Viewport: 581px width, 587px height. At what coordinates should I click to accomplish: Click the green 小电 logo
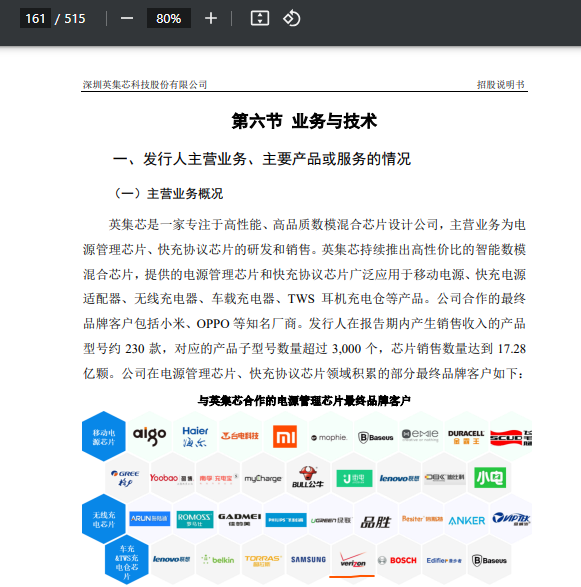tap(490, 477)
